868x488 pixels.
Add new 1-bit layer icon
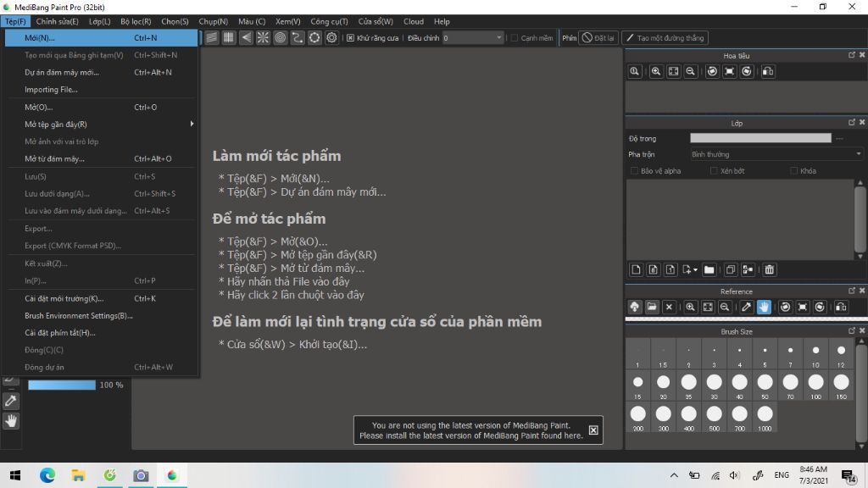tap(670, 269)
